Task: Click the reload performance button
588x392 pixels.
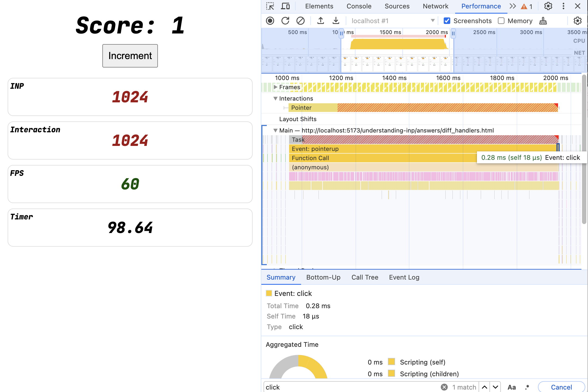Action: click(x=285, y=21)
